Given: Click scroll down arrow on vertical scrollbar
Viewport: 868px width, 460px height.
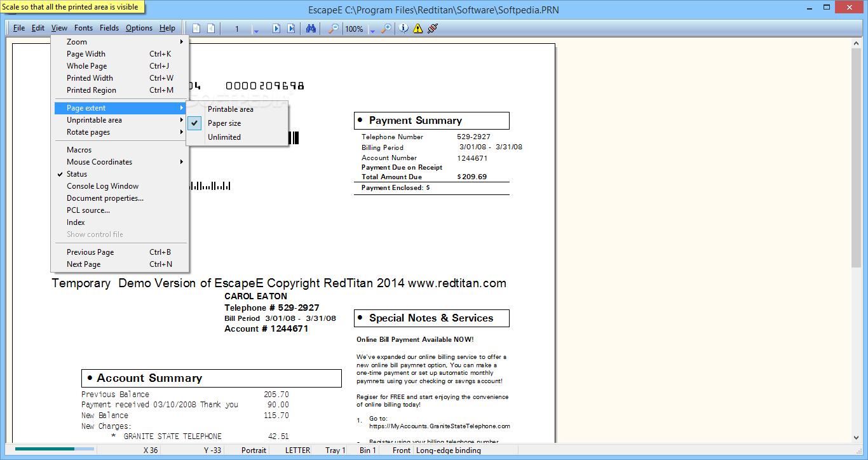Looking at the screenshot, I should [x=856, y=437].
